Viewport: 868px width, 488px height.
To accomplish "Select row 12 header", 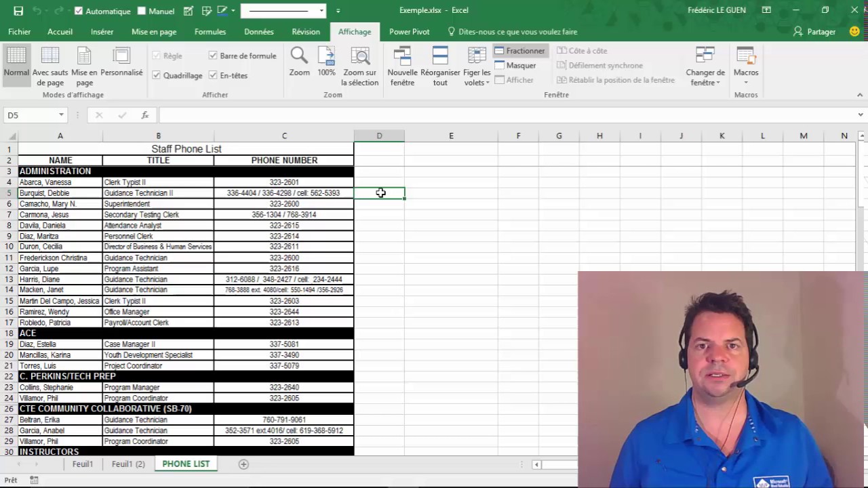I will (9, 268).
